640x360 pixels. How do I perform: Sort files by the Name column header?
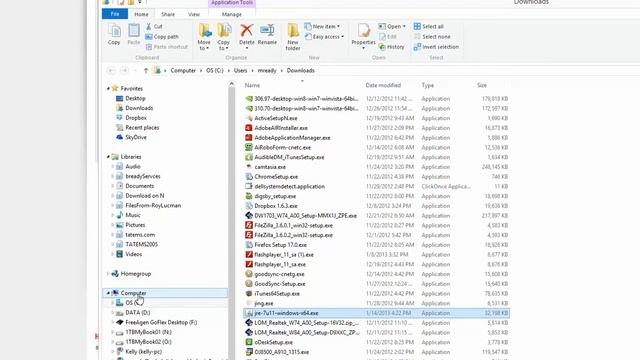(x=252, y=85)
